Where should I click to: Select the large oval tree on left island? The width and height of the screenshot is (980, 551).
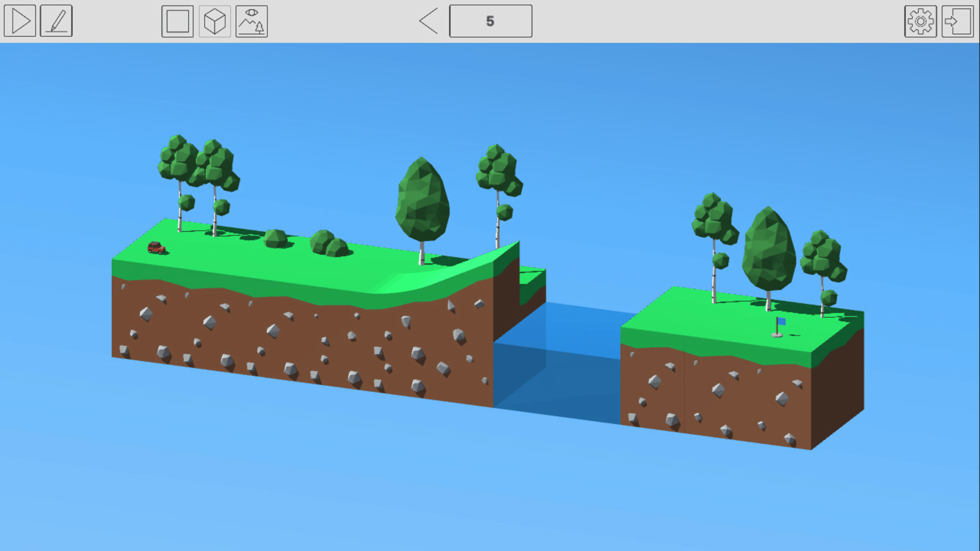coord(423,202)
